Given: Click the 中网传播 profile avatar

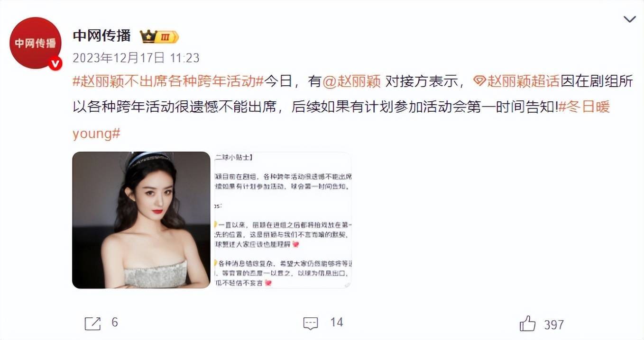Looking at the screenshot, I should pos(35,43).
